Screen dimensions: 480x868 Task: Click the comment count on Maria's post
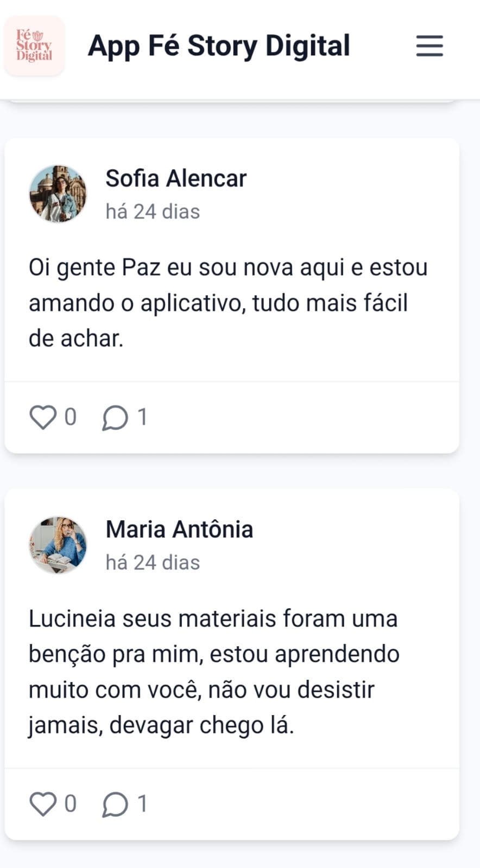pyautogui.click(x=142, y=803)
